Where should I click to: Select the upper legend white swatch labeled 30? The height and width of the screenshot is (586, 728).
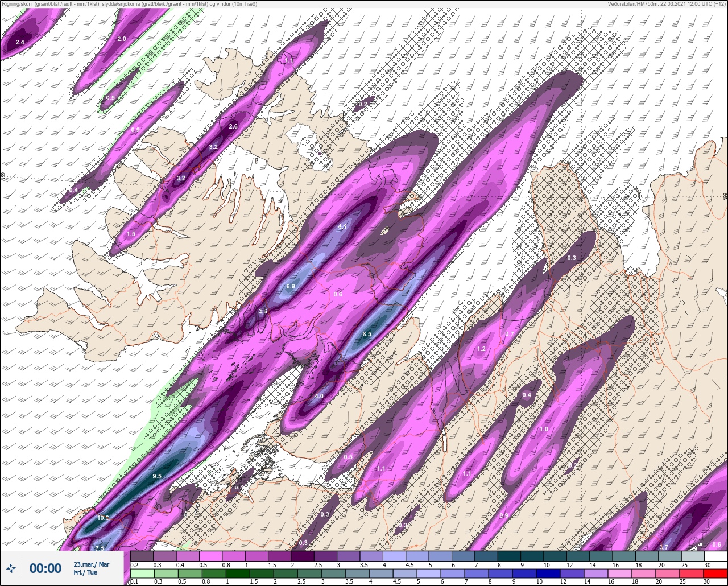716,556
